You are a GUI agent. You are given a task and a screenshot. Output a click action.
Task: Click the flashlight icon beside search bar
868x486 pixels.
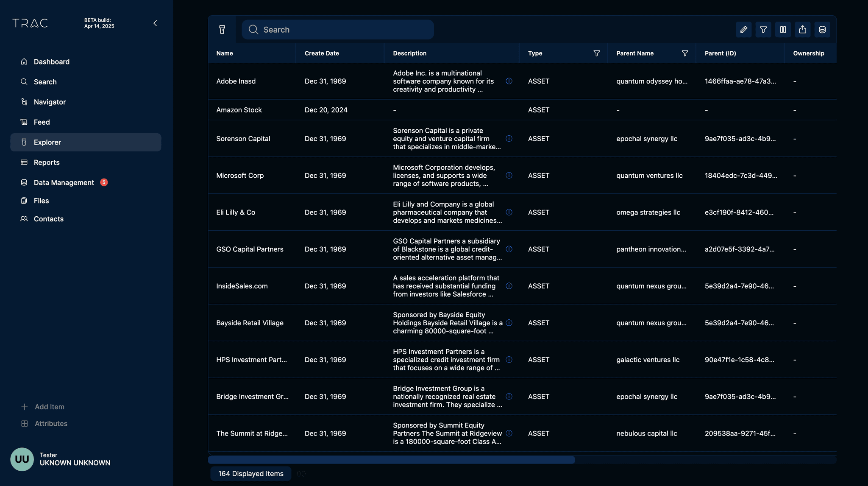(222, 30)
